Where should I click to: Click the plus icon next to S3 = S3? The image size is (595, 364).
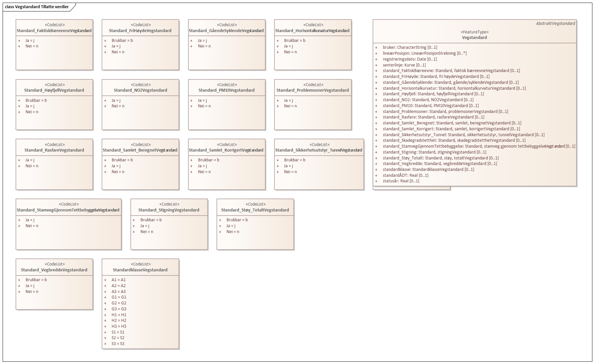105,344
